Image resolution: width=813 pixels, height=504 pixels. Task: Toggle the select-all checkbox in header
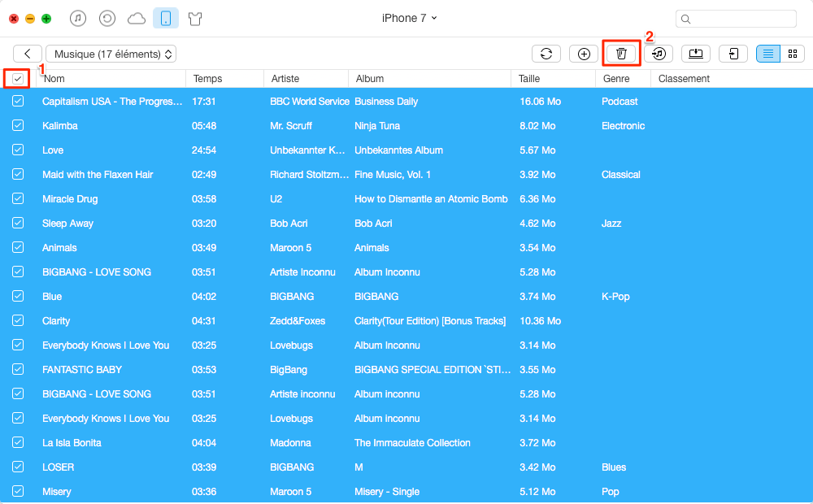pos(18,79)
